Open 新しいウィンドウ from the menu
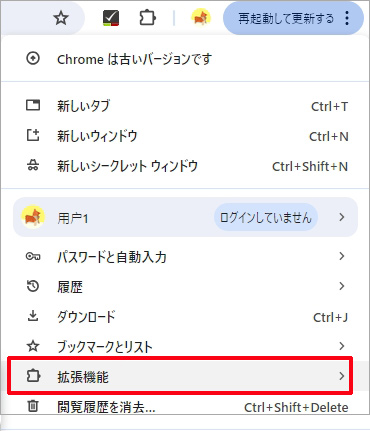The height and width of the screenshot is (431, 370). point(185,136)
